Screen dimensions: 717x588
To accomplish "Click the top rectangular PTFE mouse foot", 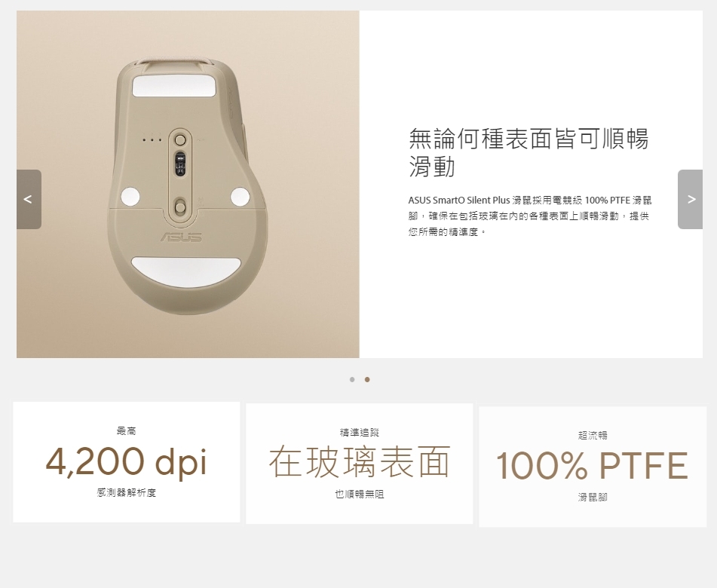I will coord(173,87).
